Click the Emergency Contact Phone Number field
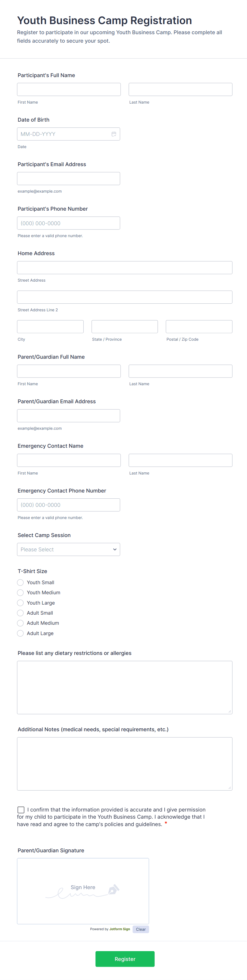247x980 pixels. 69,505
